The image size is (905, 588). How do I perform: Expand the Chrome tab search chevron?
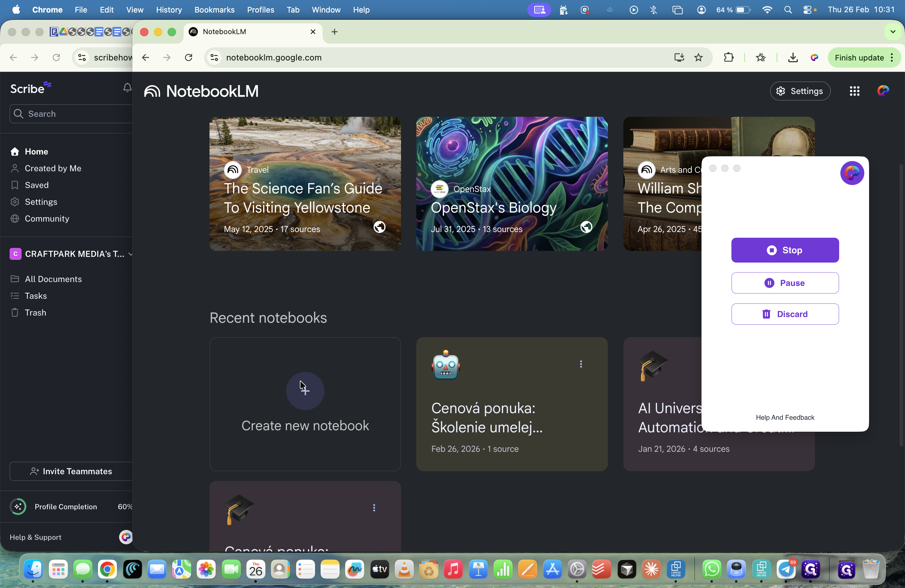(x=892, y=32)
